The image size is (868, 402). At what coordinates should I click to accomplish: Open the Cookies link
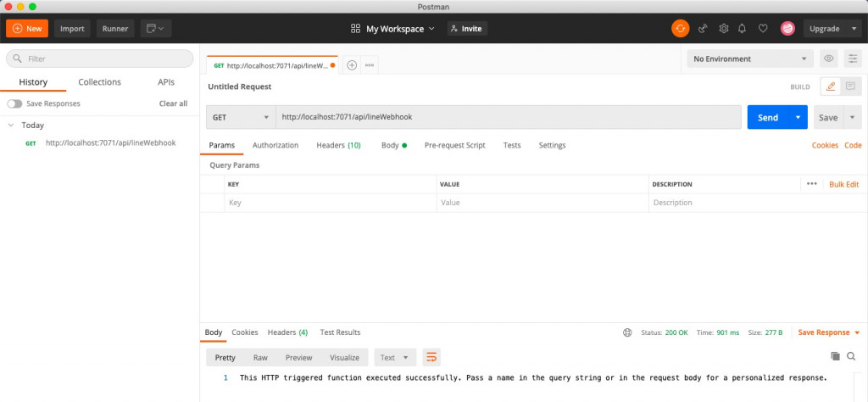coord(825,145)
